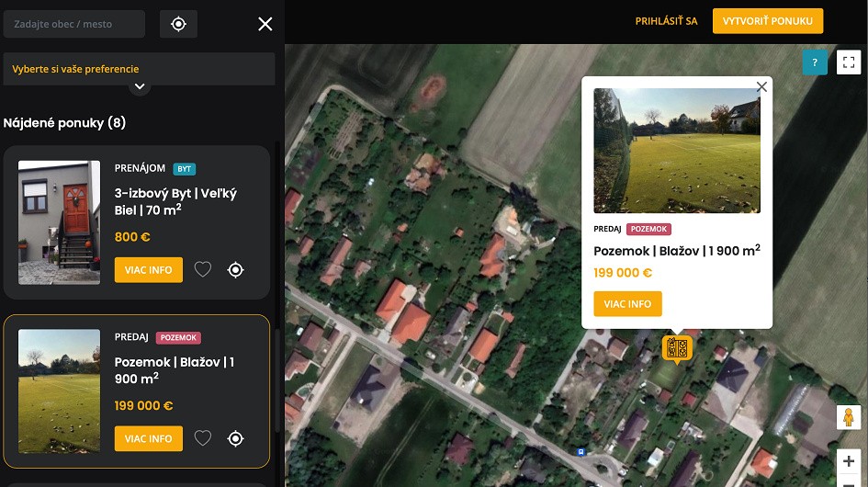Screen dimensions: 868x487
Task: Select the Street View pegman icon
Action: 848,417
